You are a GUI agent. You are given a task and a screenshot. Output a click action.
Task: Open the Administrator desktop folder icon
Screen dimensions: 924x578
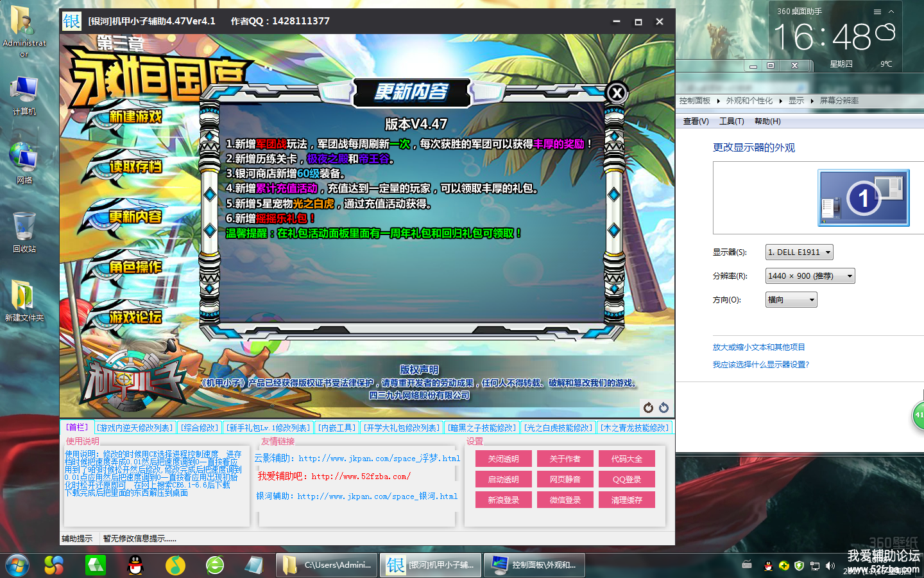[24, 31]
